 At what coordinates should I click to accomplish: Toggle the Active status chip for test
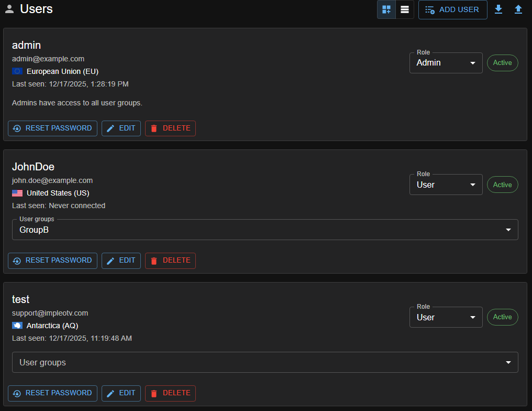click(502, 317)
